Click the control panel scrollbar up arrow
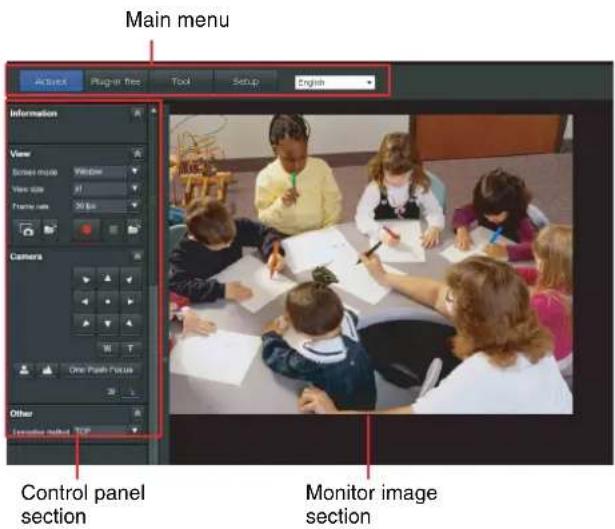 [x=153, y=111]
